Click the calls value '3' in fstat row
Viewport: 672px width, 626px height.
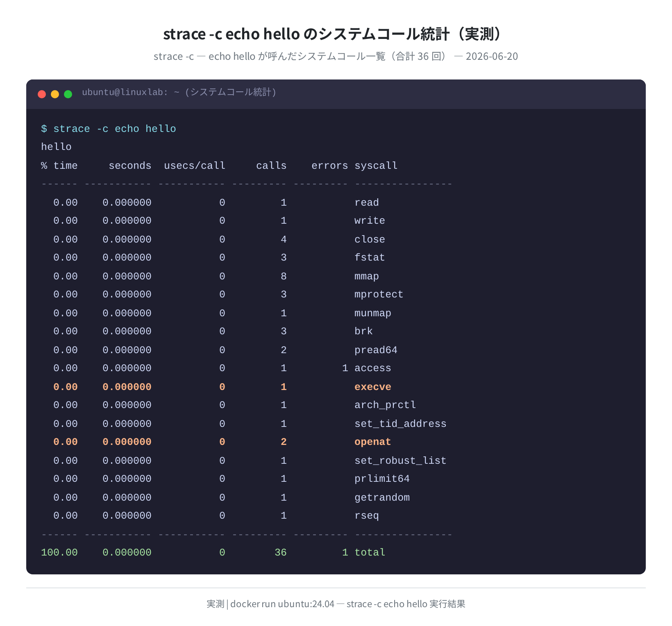(284, 257)
